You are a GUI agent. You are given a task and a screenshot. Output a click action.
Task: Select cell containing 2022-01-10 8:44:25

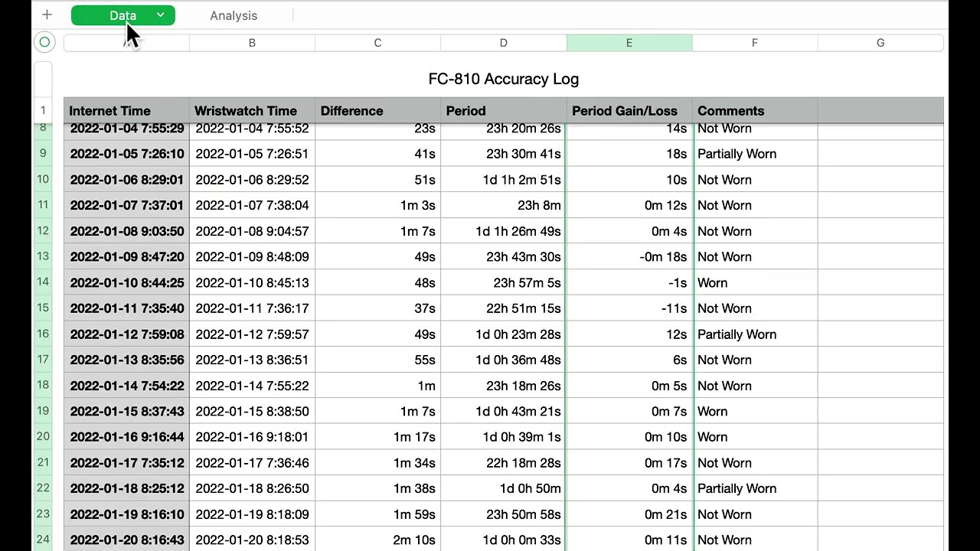[127, 283]
